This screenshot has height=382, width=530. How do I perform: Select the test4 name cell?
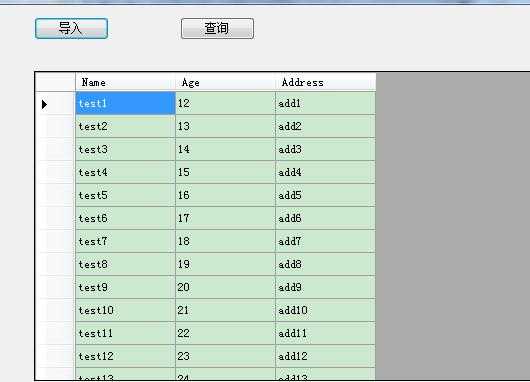coord(125,172)
